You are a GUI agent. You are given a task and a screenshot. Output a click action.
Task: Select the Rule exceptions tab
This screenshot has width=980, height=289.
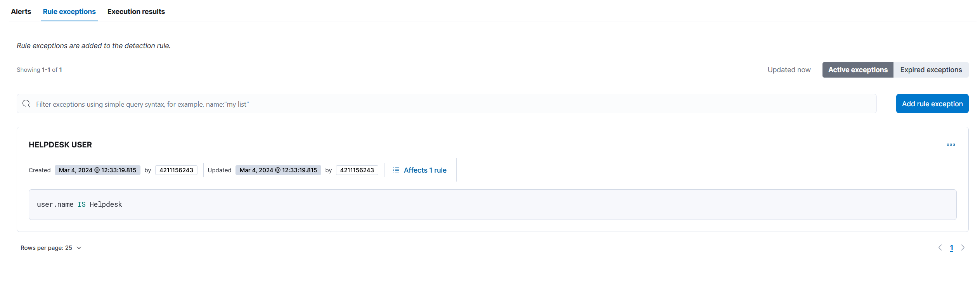pyautogui.click(x=69, y=12)
